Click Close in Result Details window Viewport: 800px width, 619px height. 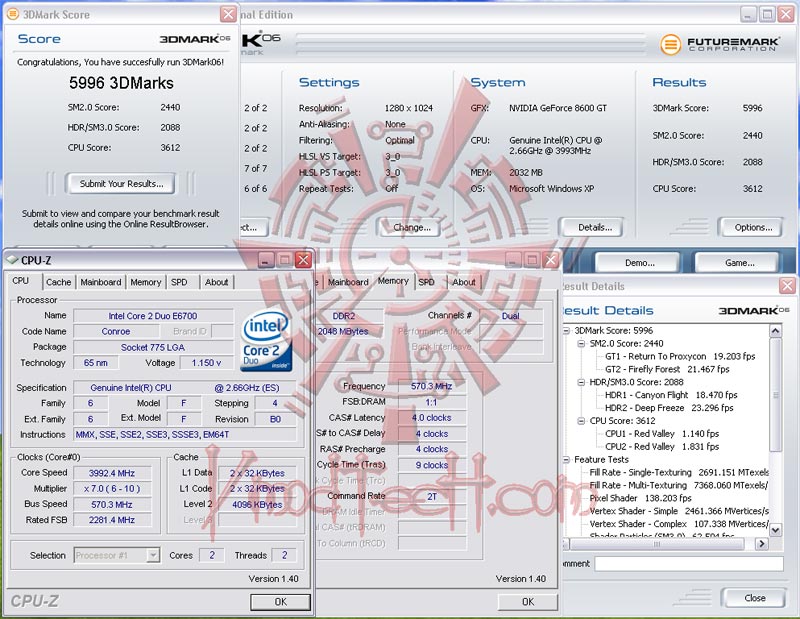[x=754, y=598]
